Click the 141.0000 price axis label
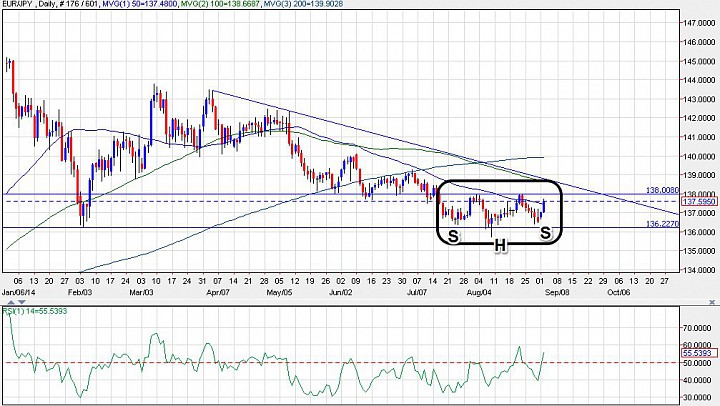 point(700,137)
